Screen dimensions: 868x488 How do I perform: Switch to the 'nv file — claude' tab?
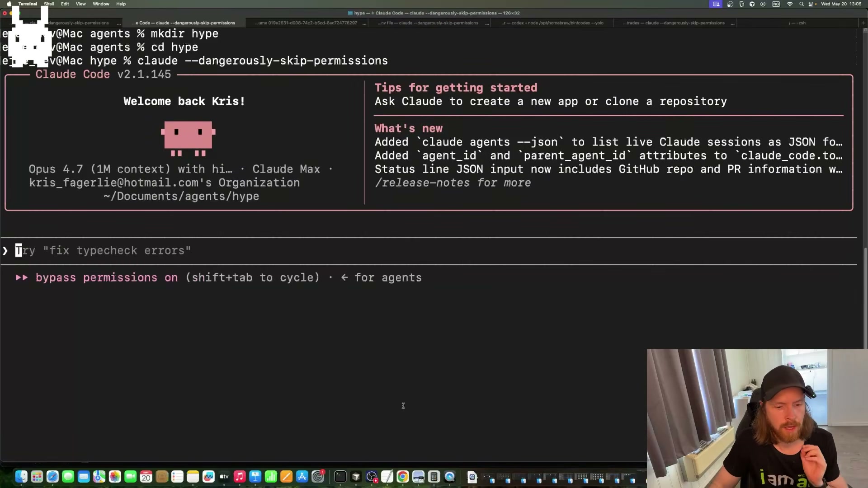click(429, 23)
